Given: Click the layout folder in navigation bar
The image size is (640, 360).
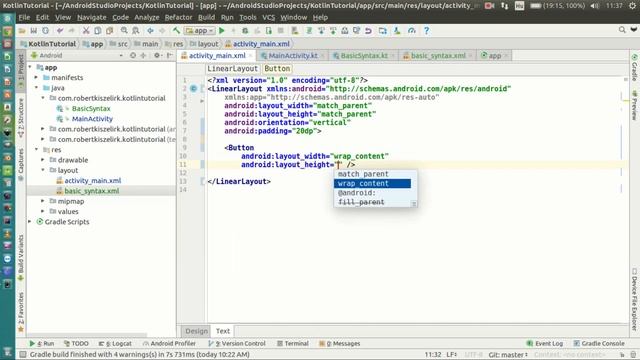Looking at the screenshot, I should tap(204, 44).
